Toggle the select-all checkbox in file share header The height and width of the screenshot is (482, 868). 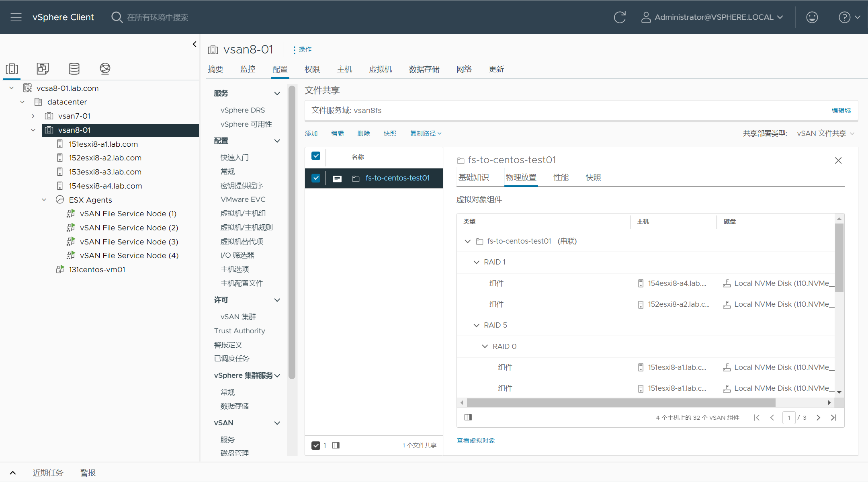coord(316,156)
